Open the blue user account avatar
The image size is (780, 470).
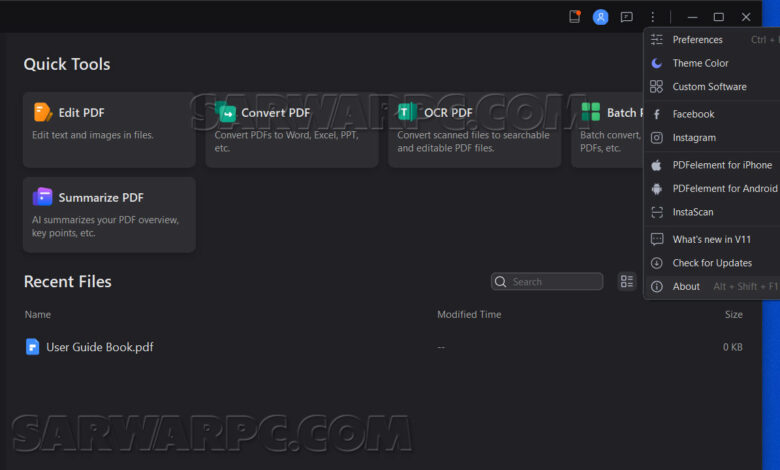pos(600,17)
